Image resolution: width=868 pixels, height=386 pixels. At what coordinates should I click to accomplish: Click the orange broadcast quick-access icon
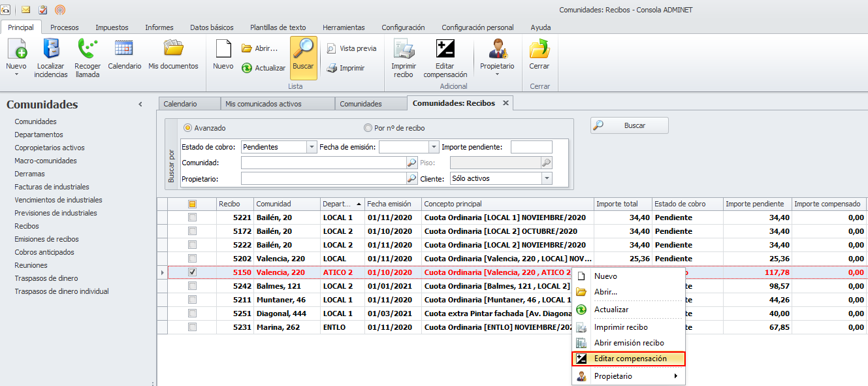click(x=60, y=10)
